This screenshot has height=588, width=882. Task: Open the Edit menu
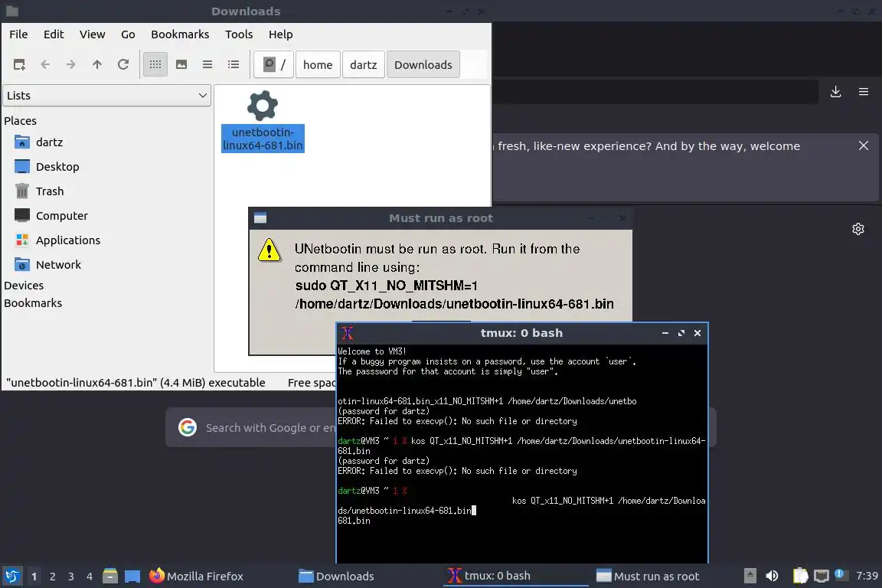point(54,34)
